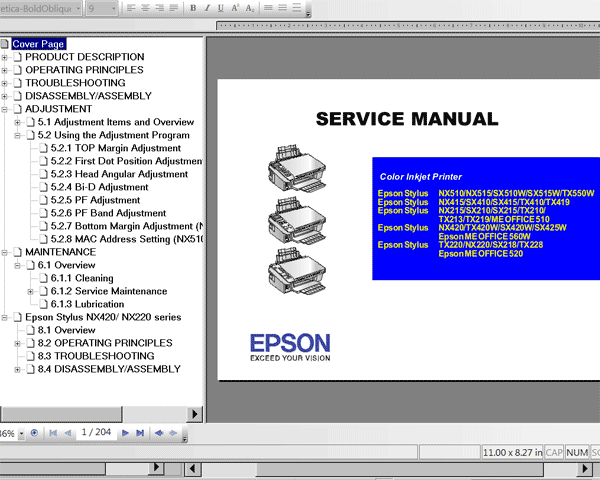Open 8.3 TROUBLESHOOTING bookmark
The image size is (600, 480).
[96, 356]
